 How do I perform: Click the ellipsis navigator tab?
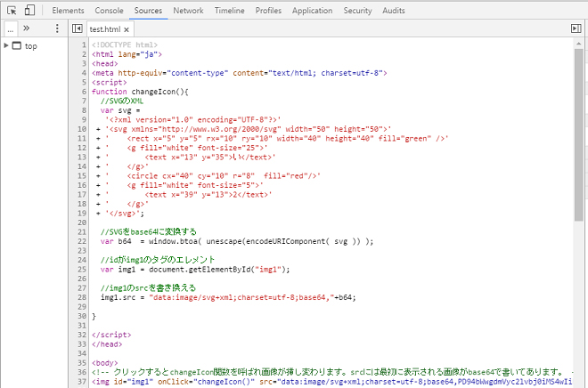click(10, 28)
